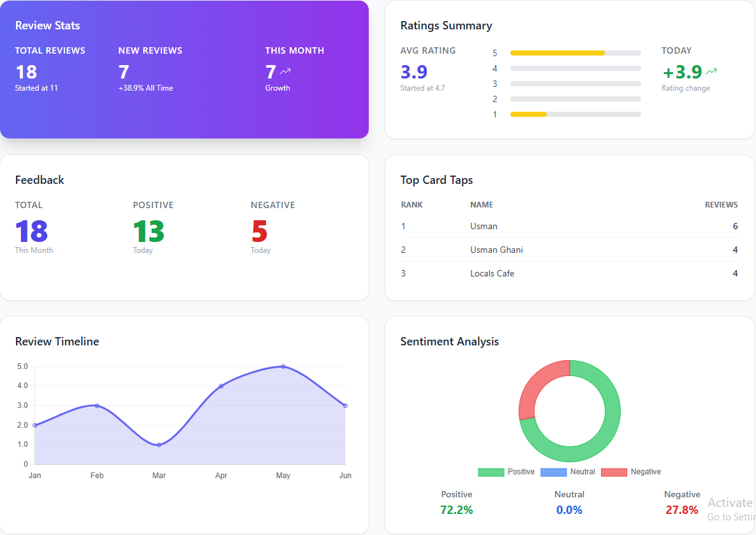
Task: Open the Review Stats header
Action: [47, 26]
